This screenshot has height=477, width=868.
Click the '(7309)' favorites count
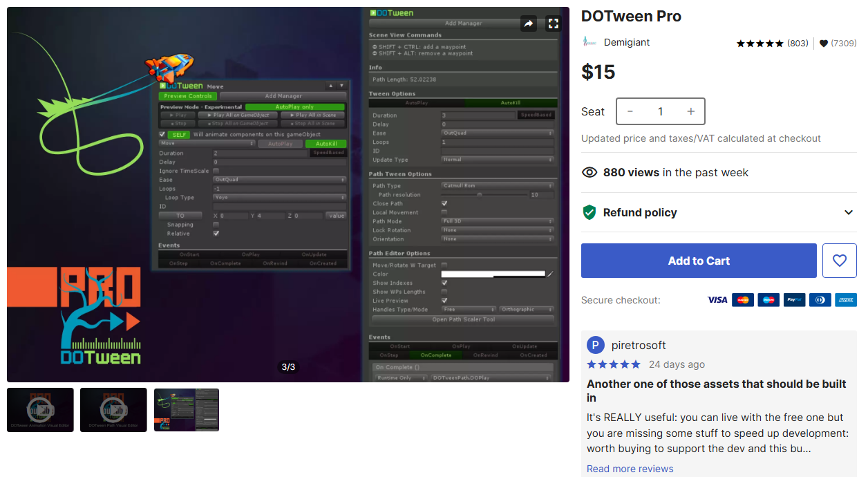point(844,44)
